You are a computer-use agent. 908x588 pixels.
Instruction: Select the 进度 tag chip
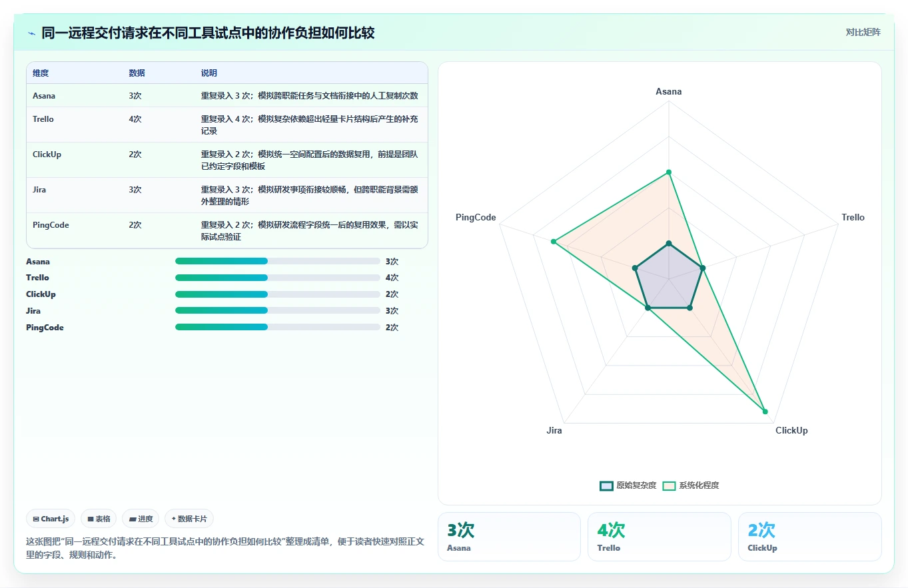[x=141, y=519]
